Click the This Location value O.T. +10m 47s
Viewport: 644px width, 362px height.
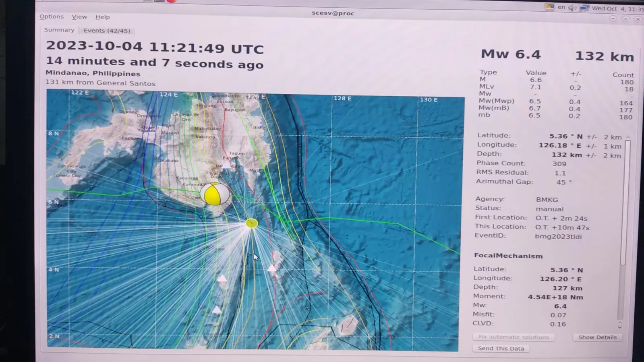tap(562, 228)
